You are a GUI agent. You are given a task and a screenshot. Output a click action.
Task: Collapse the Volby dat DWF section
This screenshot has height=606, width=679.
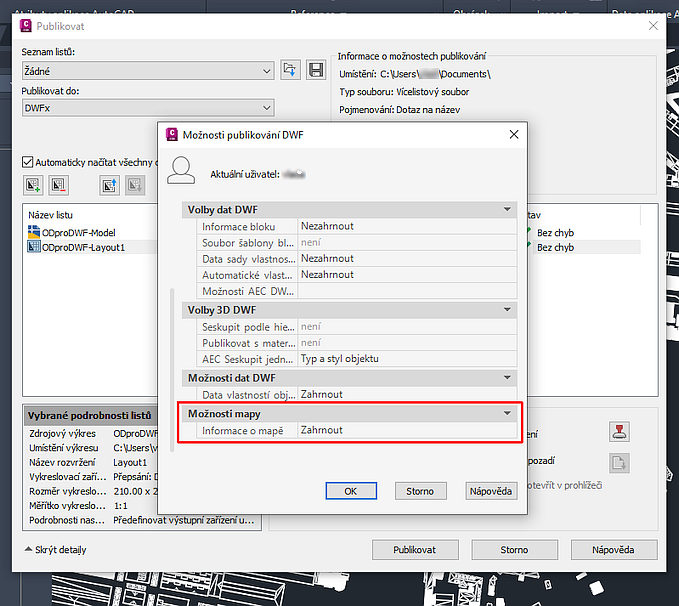[508, 209]
